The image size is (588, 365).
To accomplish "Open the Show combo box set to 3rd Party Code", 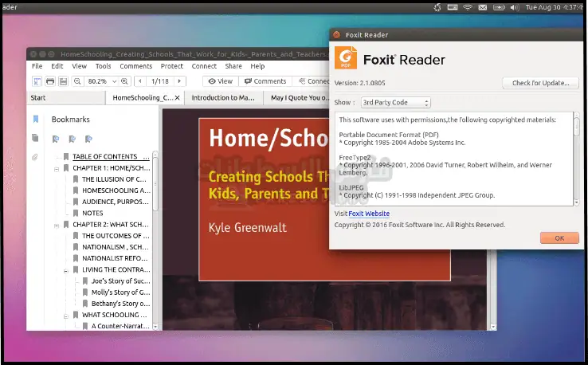I will 395,103.
